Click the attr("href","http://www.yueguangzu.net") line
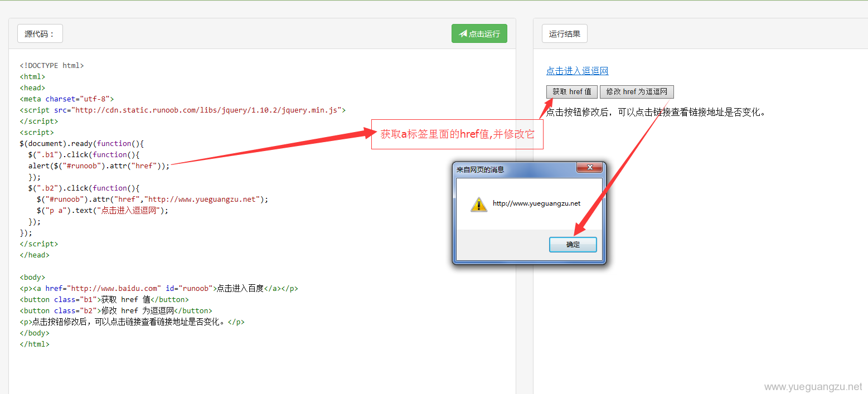This screenshot has width=868, height=394. 153,199
